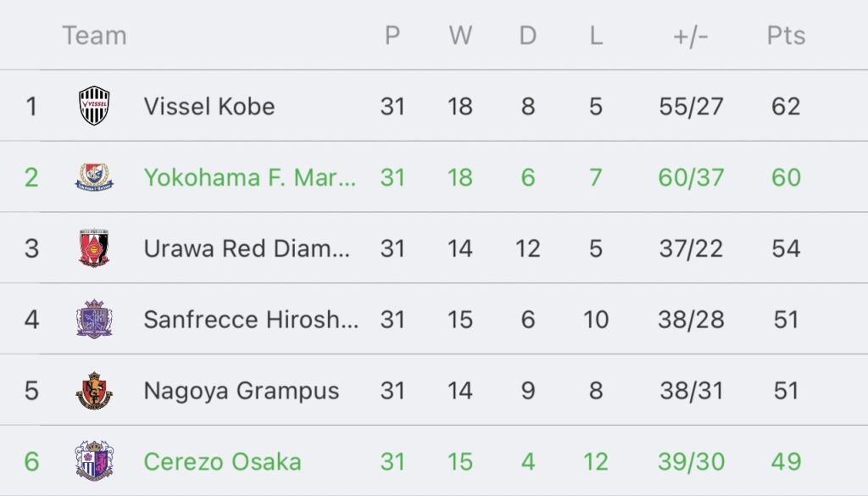Tap Cerezo Osaka's 49 points value
This screenshot has width=868, height=496.
pyautogui.click(x=786, y=462)
